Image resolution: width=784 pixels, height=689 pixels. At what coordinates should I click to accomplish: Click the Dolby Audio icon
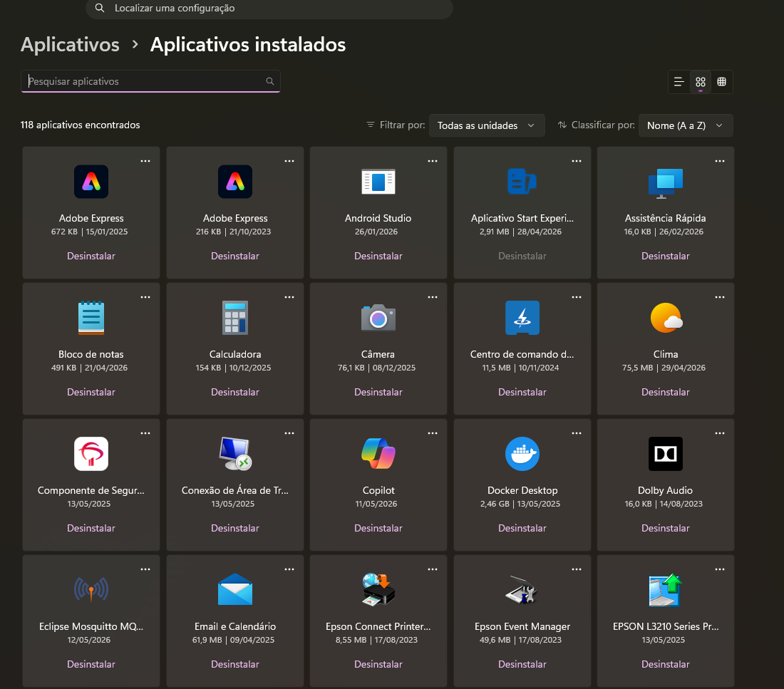(x=666, y=453)
